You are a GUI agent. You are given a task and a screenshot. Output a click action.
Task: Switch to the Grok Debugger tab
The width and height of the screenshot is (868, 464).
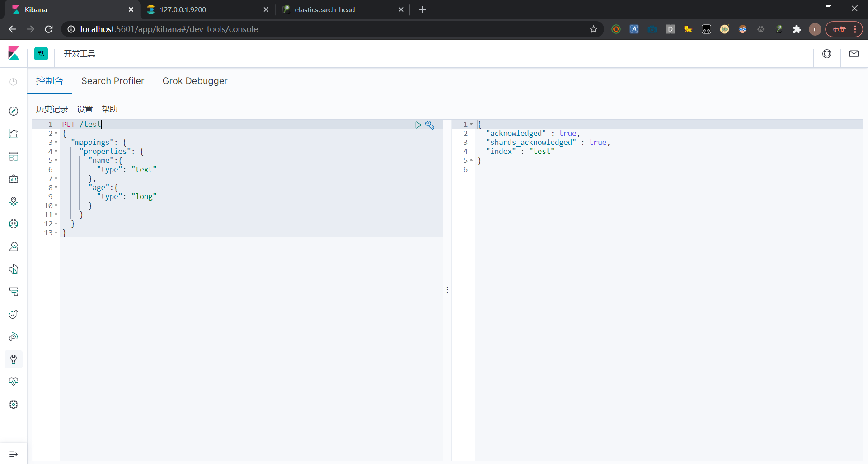pyautogui.click(x=195, y=81)
